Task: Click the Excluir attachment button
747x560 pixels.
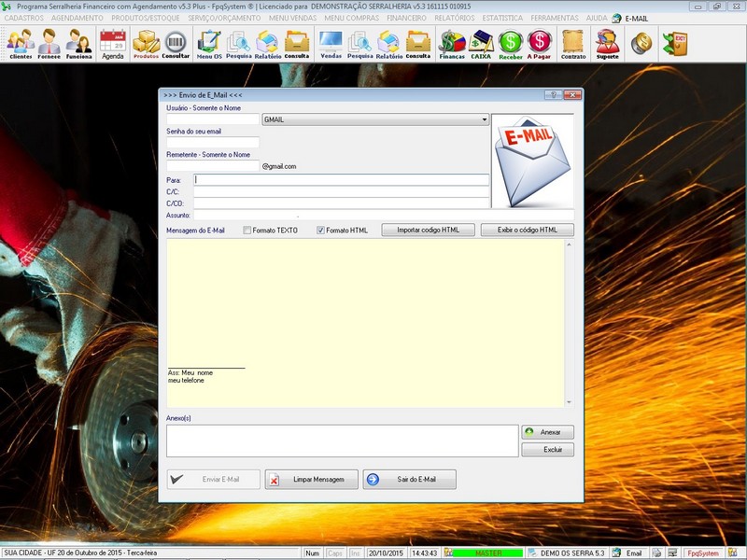Action: (x=548, y=450)
